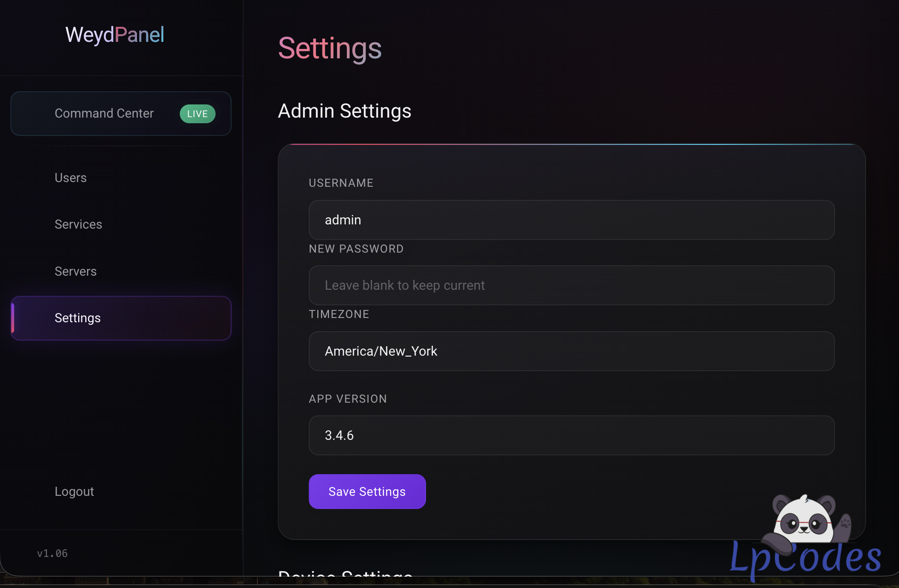
Task: Click the New Password input field
Action: [571, 285]
